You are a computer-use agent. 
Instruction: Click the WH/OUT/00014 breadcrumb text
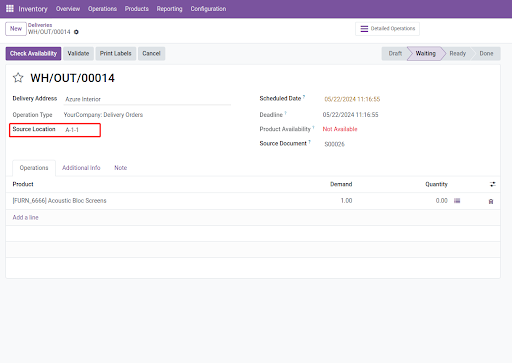coord(49,32)
